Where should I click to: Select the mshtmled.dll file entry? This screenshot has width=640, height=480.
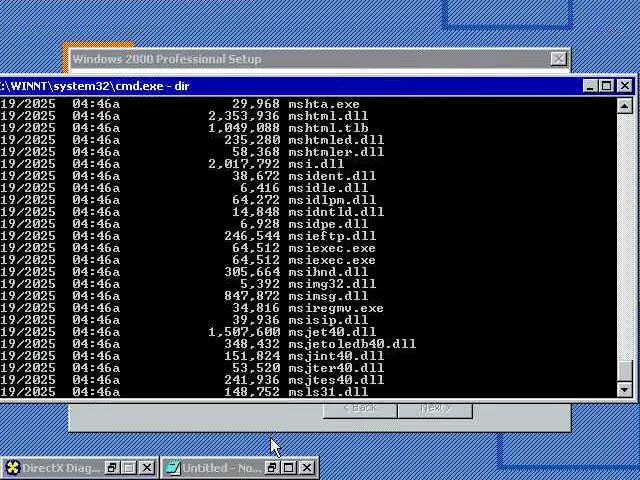click(336, 140)
